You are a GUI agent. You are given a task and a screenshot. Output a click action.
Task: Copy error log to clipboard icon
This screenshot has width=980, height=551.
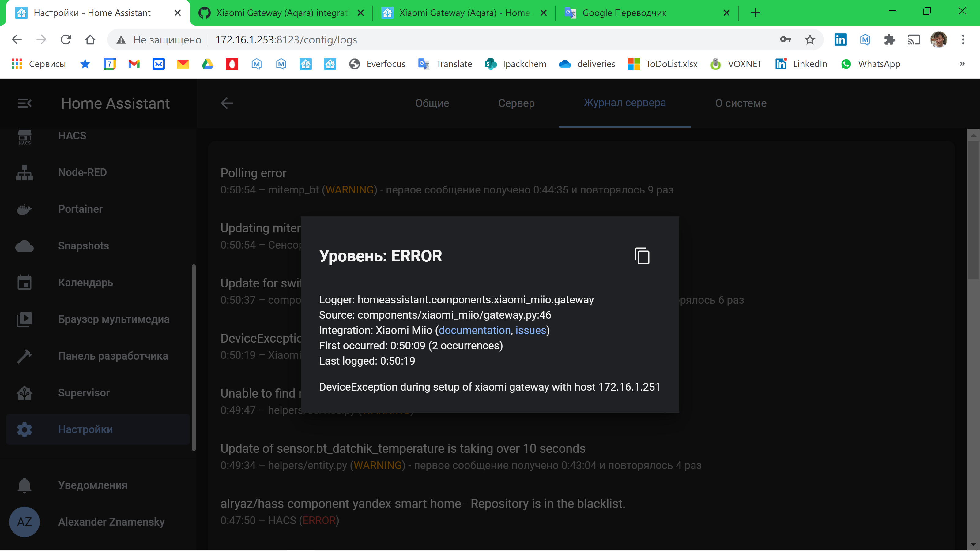coord(642,256)
